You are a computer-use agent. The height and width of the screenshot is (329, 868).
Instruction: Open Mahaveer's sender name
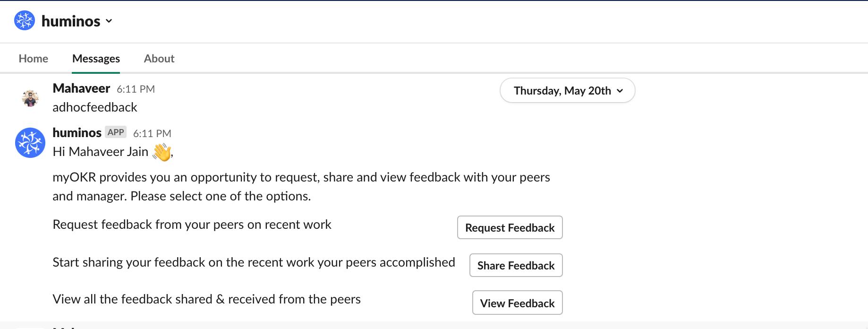[81, 88]
